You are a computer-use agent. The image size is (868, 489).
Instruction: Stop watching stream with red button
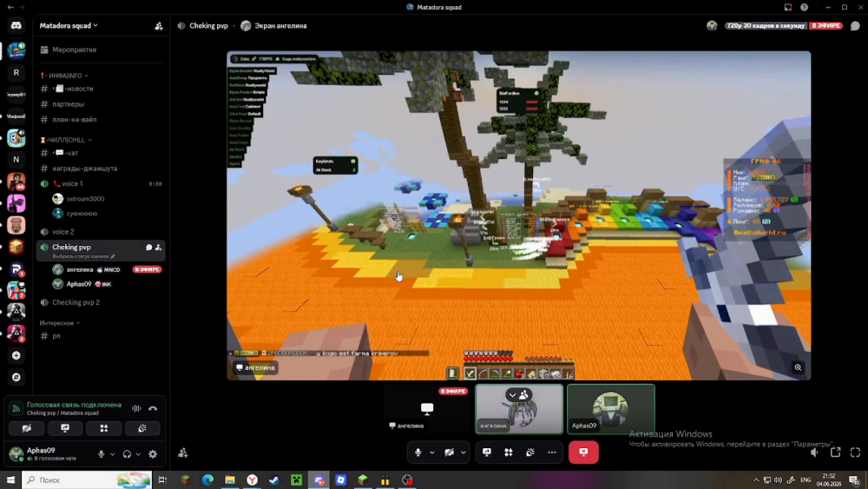coord(583,452)
